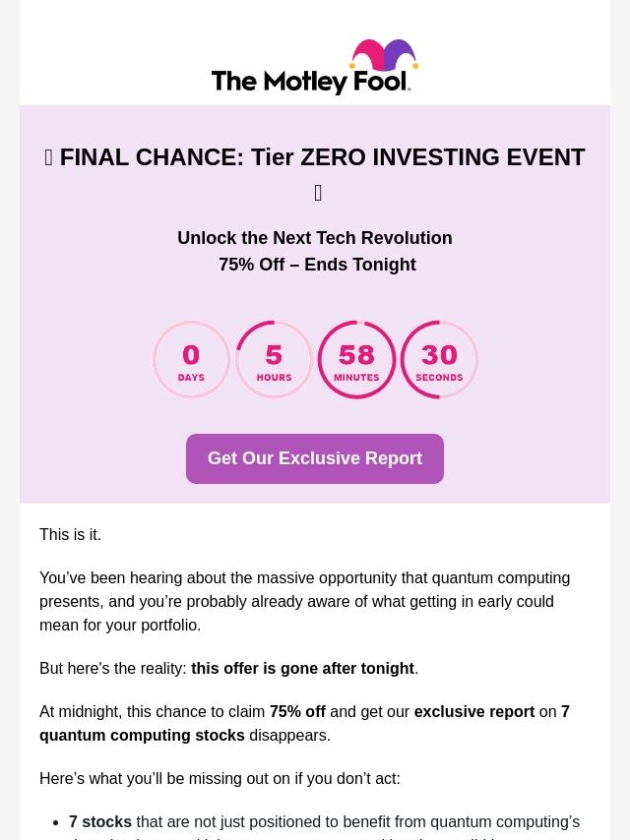Click the bold '75% off' in paragraph
Viewport: 630px width, 840px height.
297,711
